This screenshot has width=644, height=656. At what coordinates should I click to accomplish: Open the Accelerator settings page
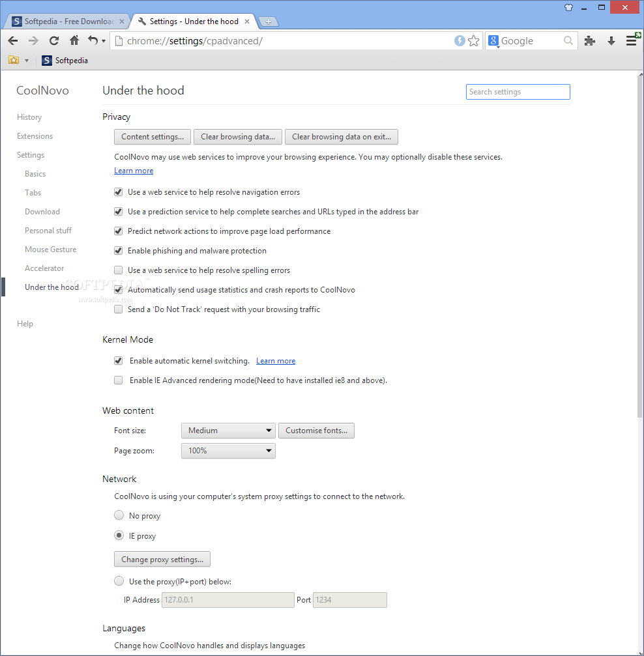(x=44, y=268)
